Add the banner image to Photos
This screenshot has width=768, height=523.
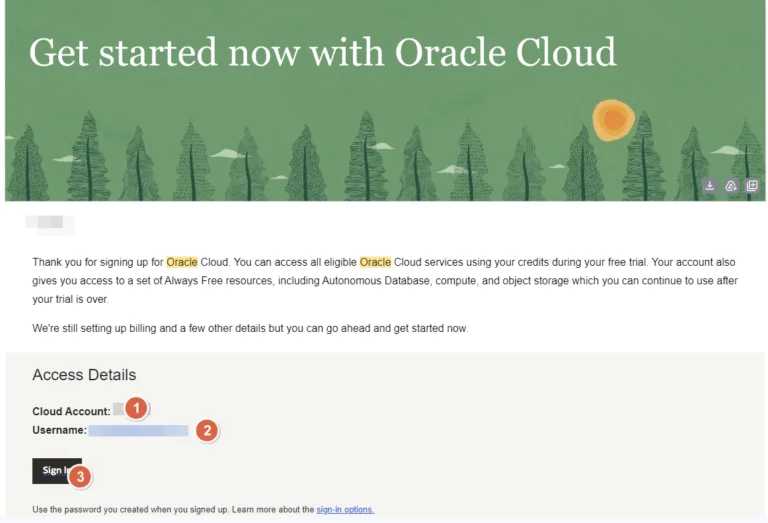pos(752,186)
